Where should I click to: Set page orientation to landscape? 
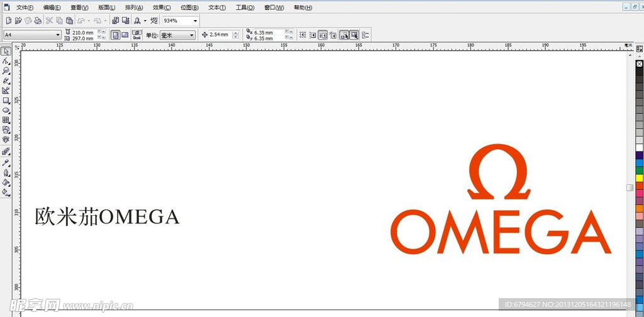[x=125, y=35]
